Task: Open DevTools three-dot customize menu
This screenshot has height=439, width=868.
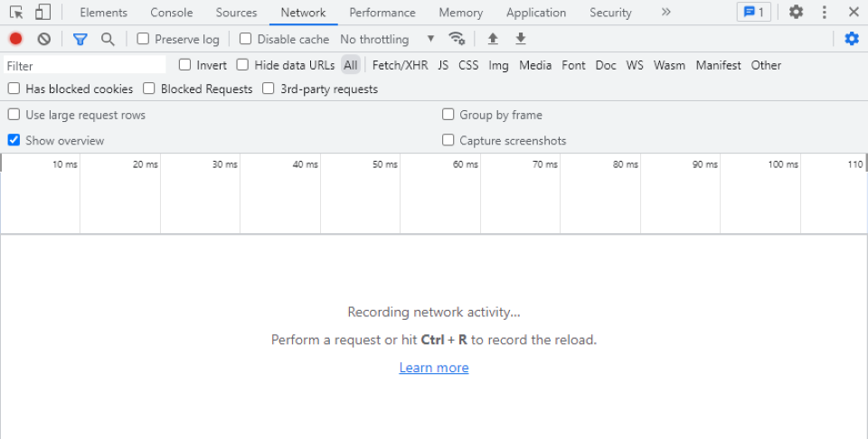Action: click(825, 13)
